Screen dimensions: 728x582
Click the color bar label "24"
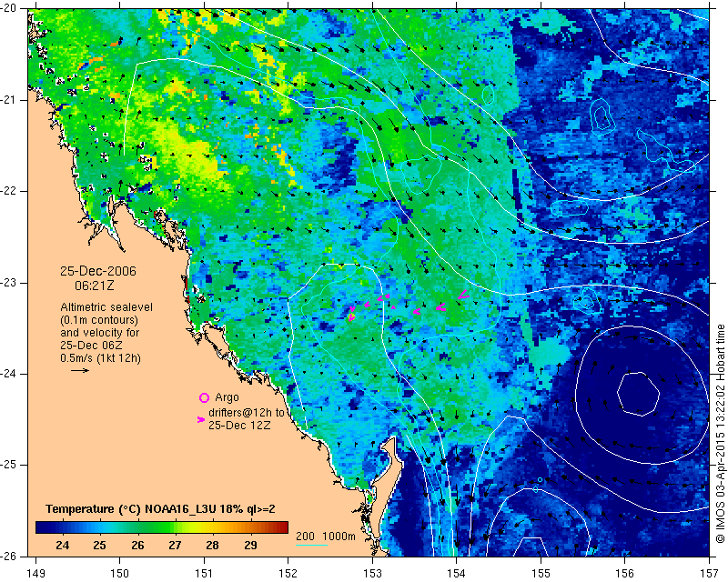(62, 546)
